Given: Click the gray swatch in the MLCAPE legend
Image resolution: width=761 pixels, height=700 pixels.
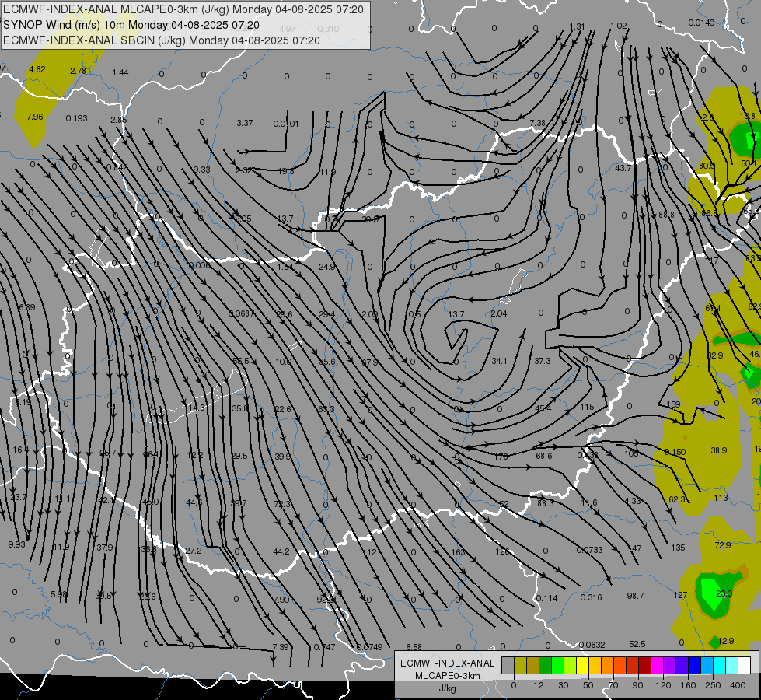Looking at the screenshot, I should click(508, 665).
